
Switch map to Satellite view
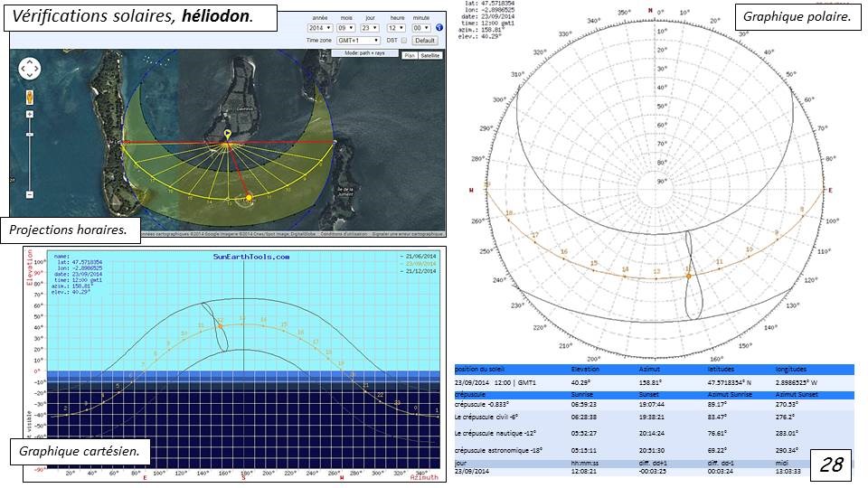[430, 55]
